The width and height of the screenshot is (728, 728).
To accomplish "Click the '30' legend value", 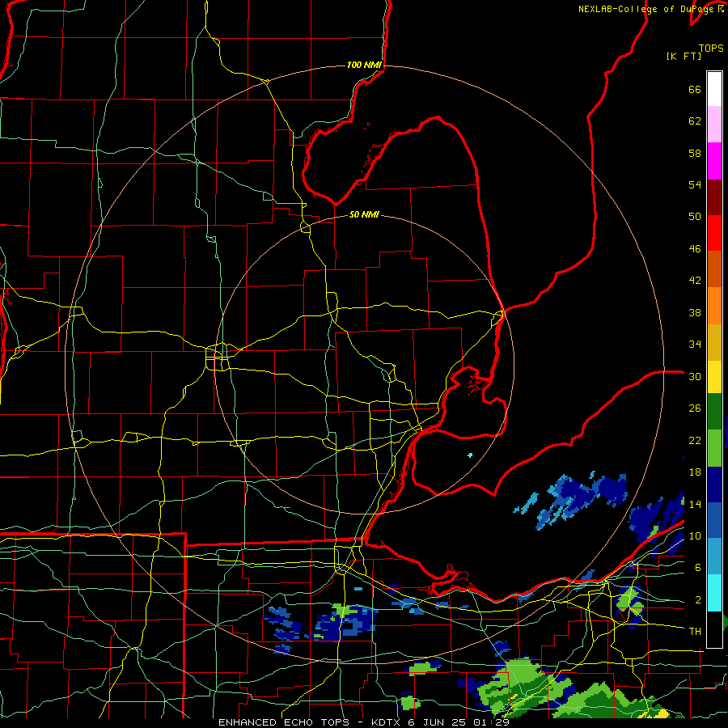I will coord(695,376).
